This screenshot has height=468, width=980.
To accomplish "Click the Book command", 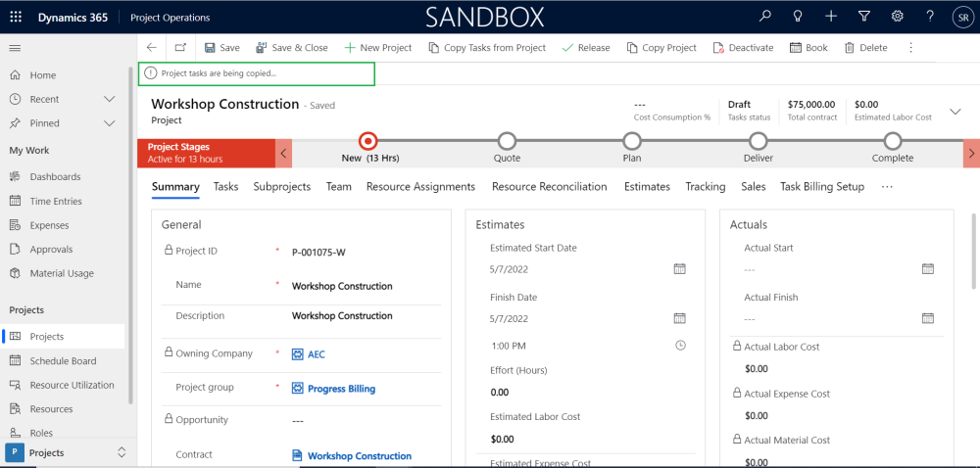I will 808,47.
